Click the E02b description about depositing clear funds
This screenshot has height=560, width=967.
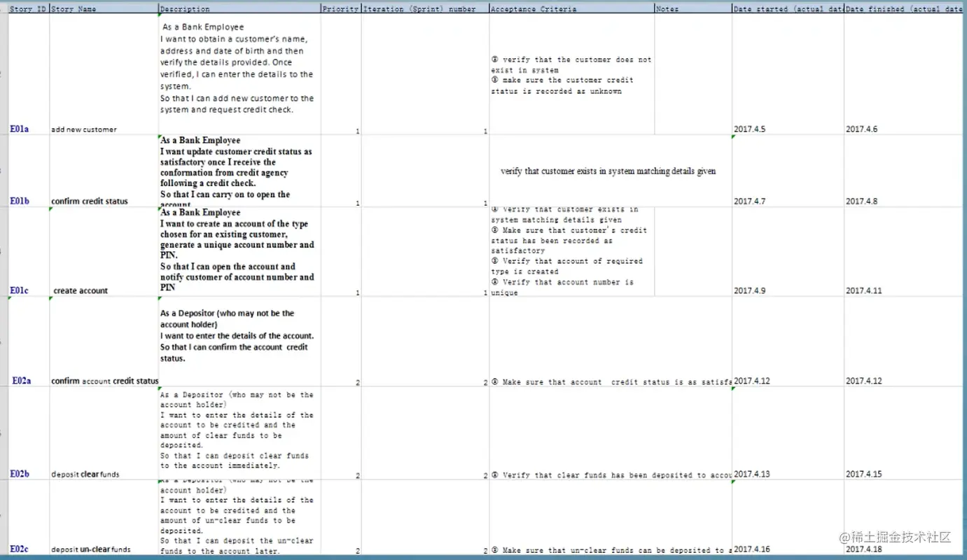237,430
